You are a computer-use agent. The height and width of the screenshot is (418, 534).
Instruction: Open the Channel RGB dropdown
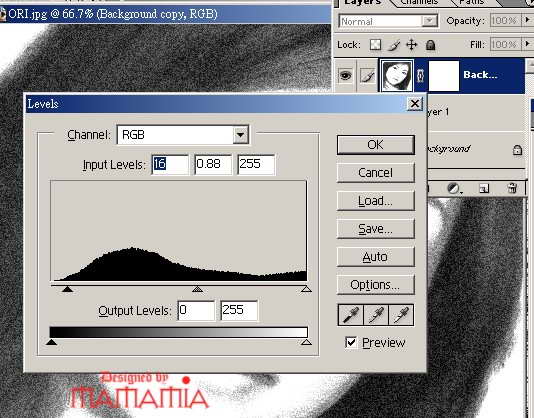(240, 135)
